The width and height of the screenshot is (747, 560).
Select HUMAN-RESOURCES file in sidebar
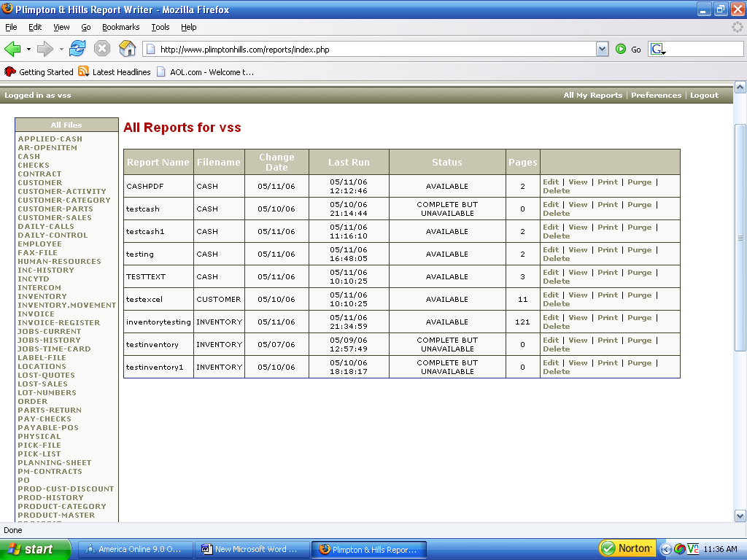pos(59,261)
